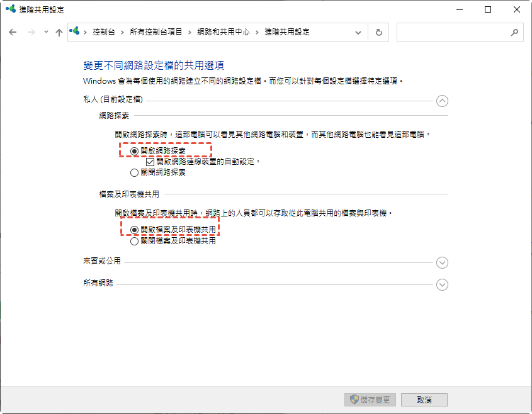Click the window title icon
Viewport: 532px width, 414px height.
click(11, 9)
